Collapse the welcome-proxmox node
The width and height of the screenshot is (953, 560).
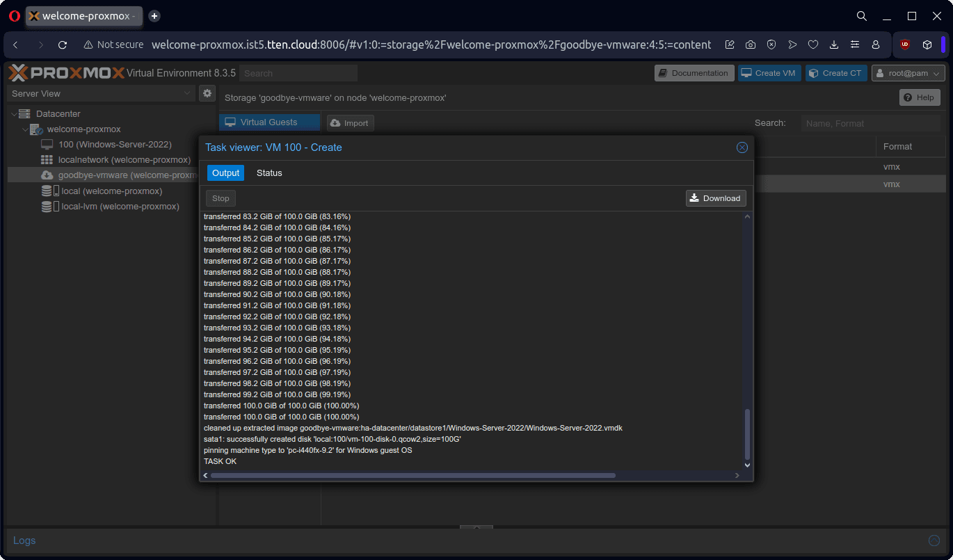[25, 129]
